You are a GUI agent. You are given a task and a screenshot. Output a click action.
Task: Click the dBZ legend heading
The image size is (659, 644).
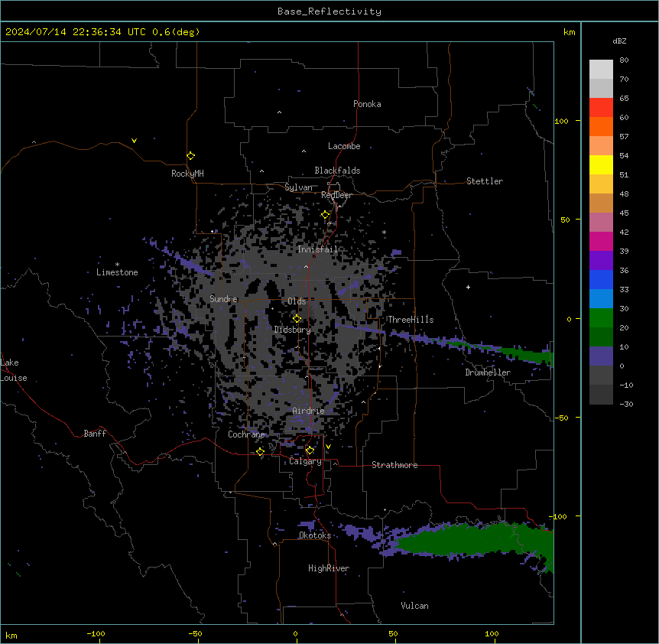coord(619,41)
